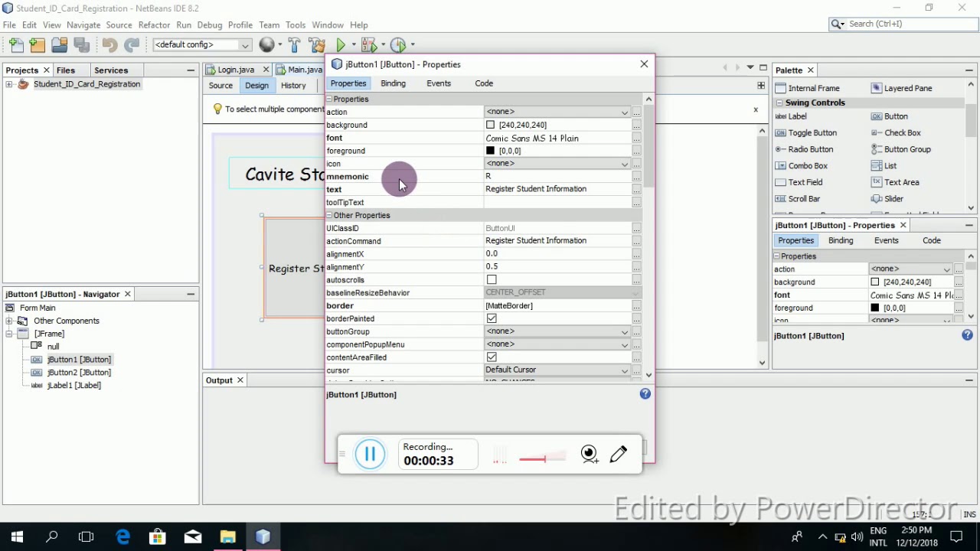This screenshot has width=980, height=551.
Task: Open the Navigate menu
Action: [83, 25]
